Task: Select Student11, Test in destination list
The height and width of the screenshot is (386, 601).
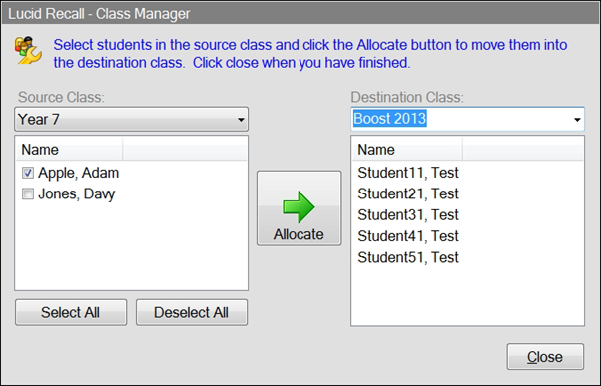Action: click(408, 173)
